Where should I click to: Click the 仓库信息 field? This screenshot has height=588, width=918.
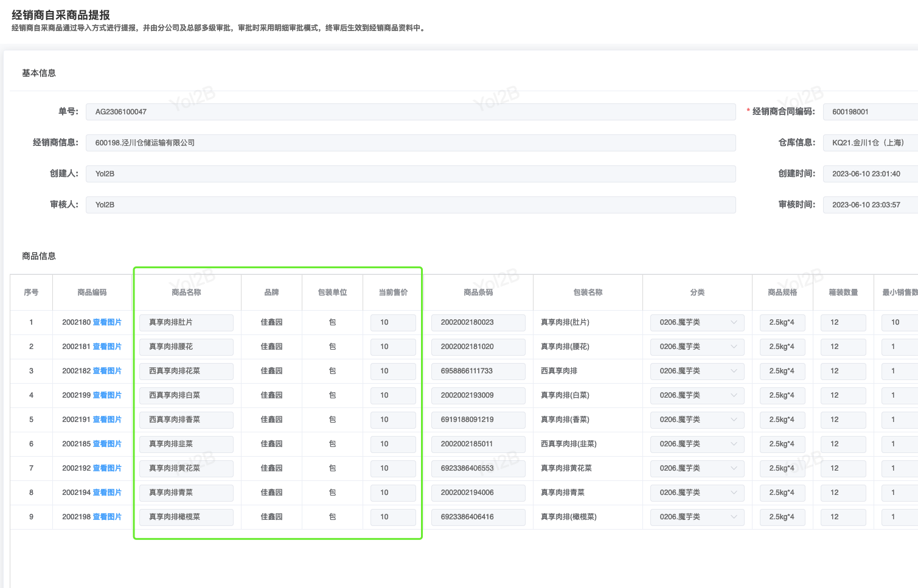tap(871, 143)
